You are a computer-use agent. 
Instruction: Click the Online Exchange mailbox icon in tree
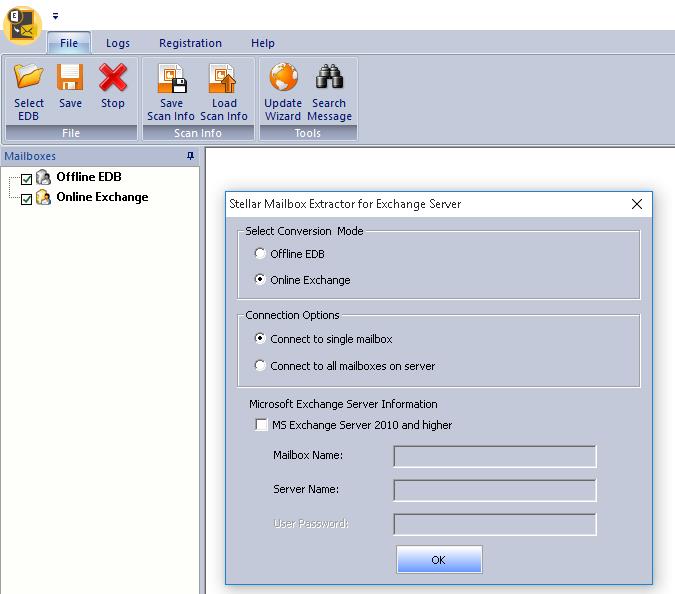tap(43, 197)
